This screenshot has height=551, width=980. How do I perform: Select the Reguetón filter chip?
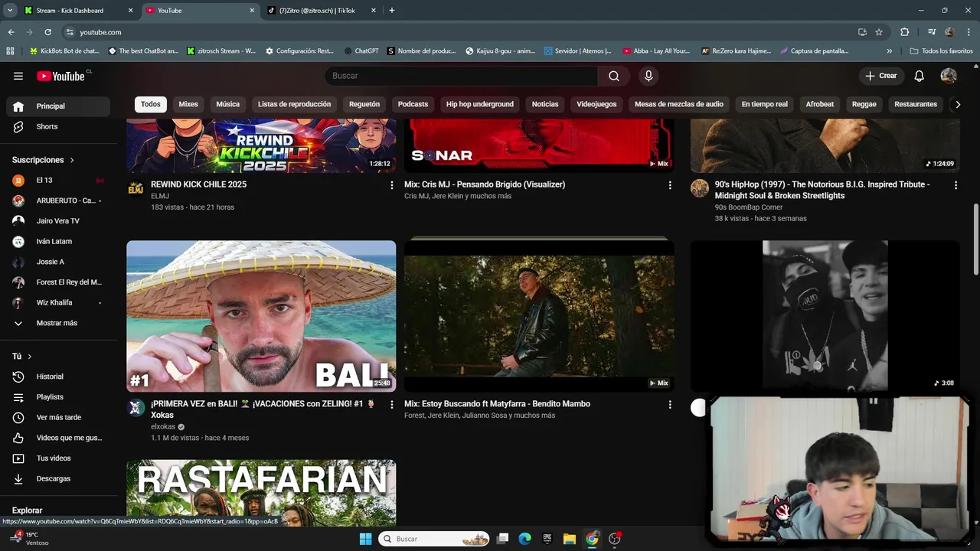(x=364, y=104)
